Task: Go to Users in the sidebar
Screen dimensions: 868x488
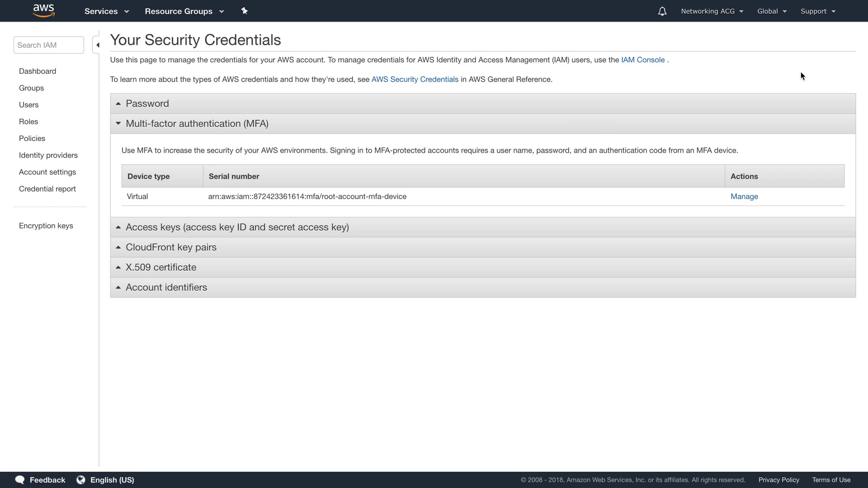Action: tap(29, 105)
